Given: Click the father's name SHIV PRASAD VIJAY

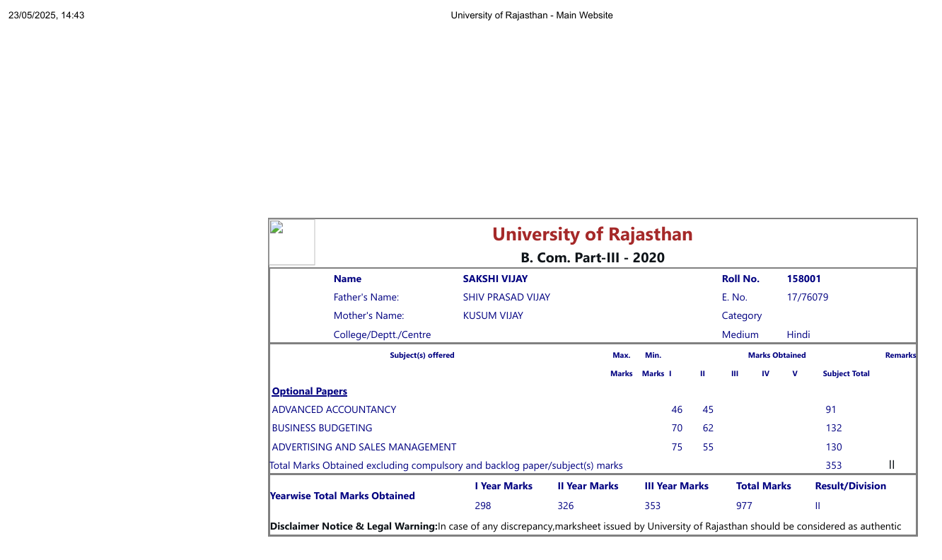Looking at the screenshot, I should (506, 297).
